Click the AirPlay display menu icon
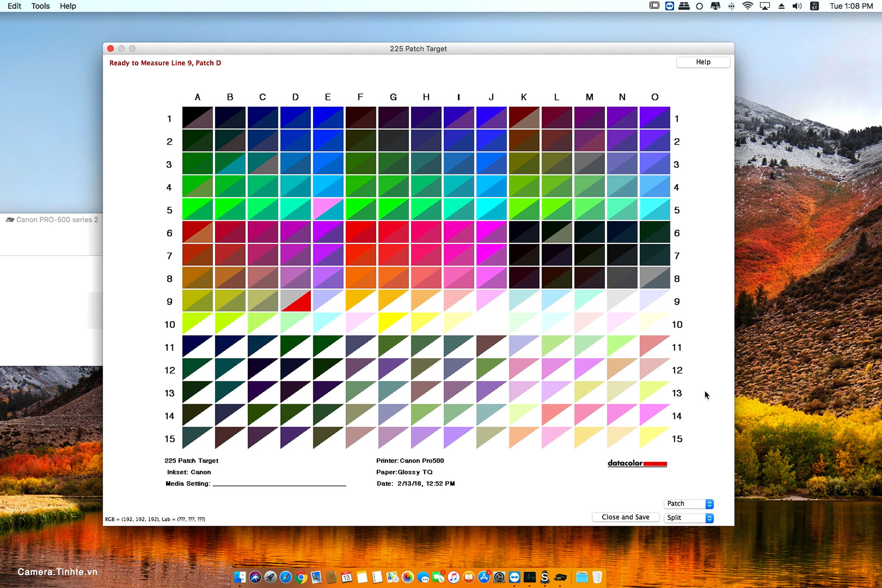882x588 pixels. coord(764,6)
